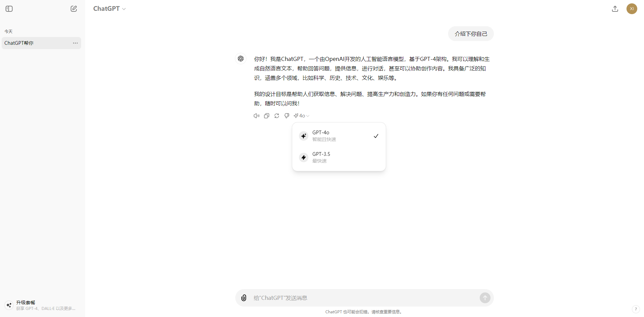Click the disclaimer text ChatGPT 也可能会犯错
Screen dimensions: 644x317
click(364, 312)
